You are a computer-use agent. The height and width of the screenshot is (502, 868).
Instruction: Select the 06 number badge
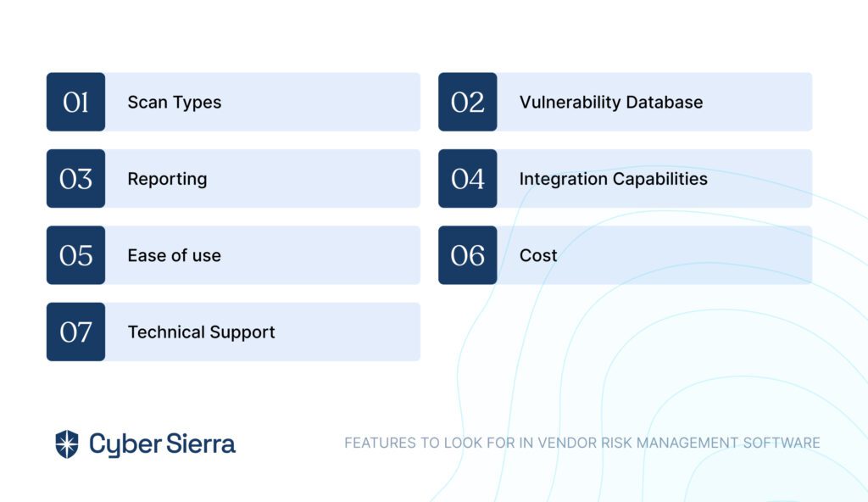tap(468, 255)
